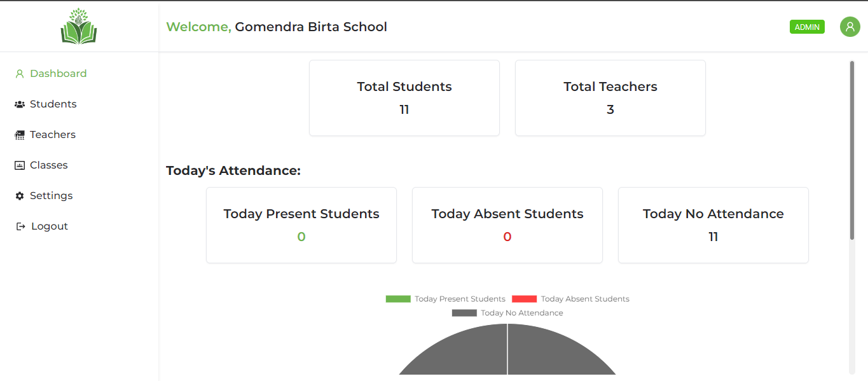Click the ADMIN badge button
Screen dimensions: 868x381
click(807, 27)
